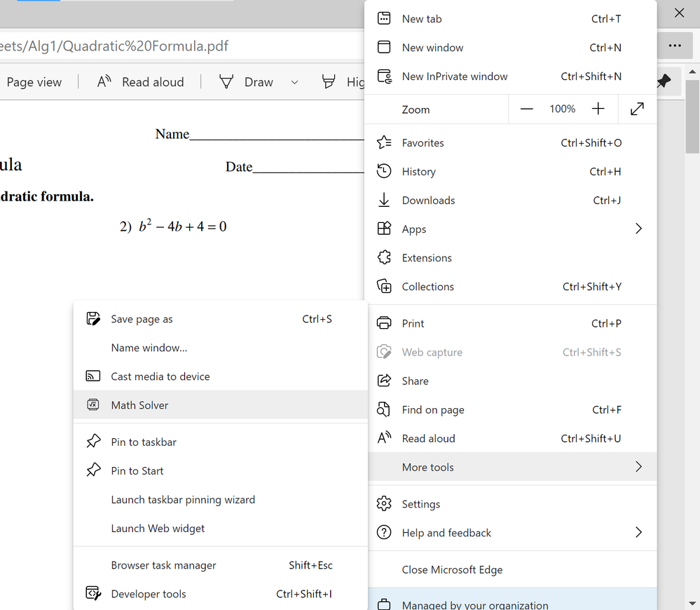This screenshot has height=610, width=700.
Task: Zoom in with the plus button
Action: [x=598, y=109]
